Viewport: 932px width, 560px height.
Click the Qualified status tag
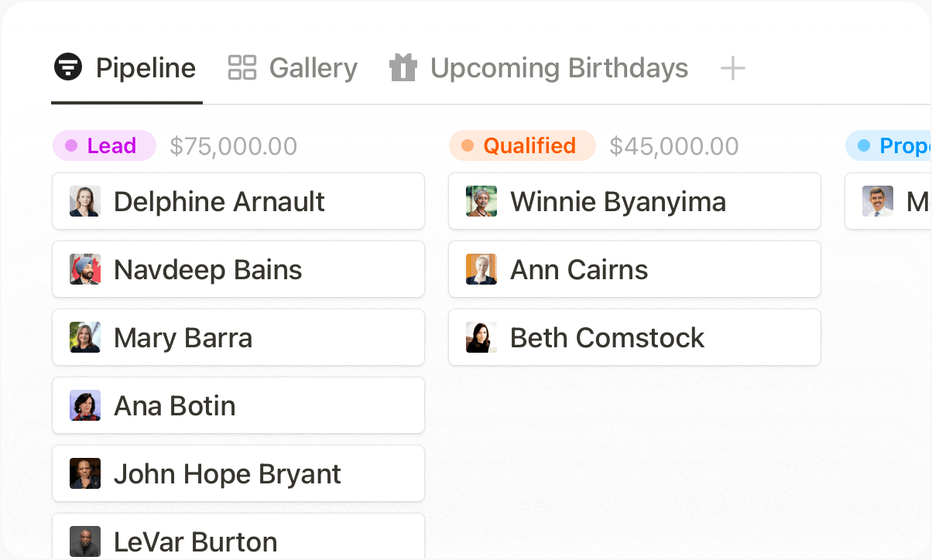[523, 145]
